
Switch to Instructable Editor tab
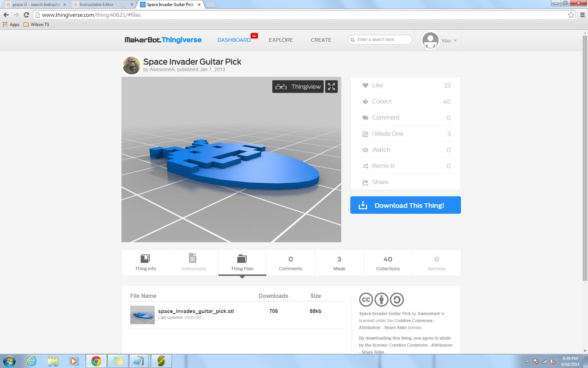coord(103,5)
